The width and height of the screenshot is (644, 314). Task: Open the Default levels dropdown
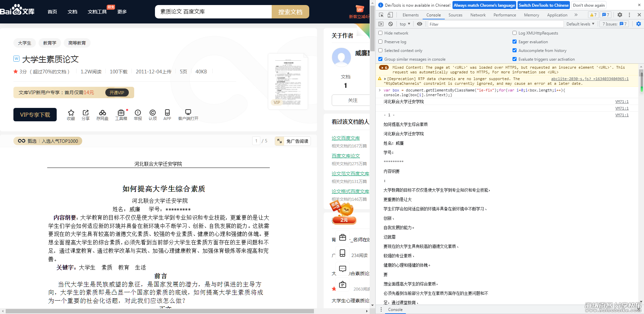coord(580,24)
